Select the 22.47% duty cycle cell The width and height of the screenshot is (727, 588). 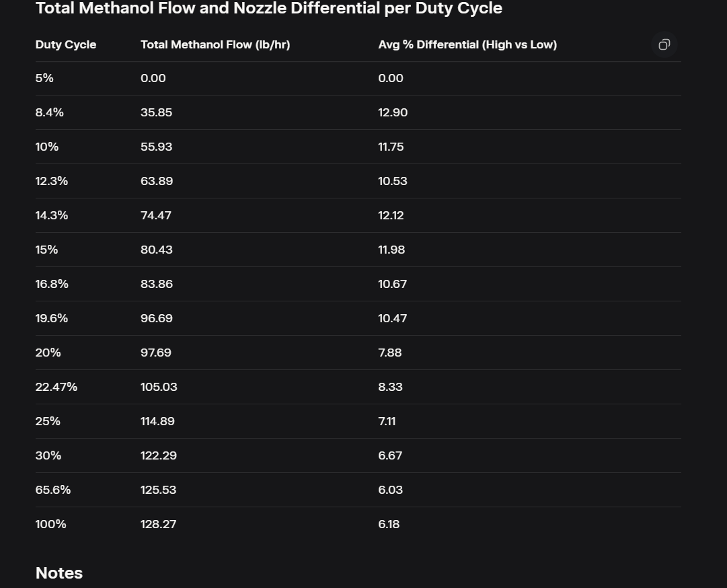(x=56, y=387)
